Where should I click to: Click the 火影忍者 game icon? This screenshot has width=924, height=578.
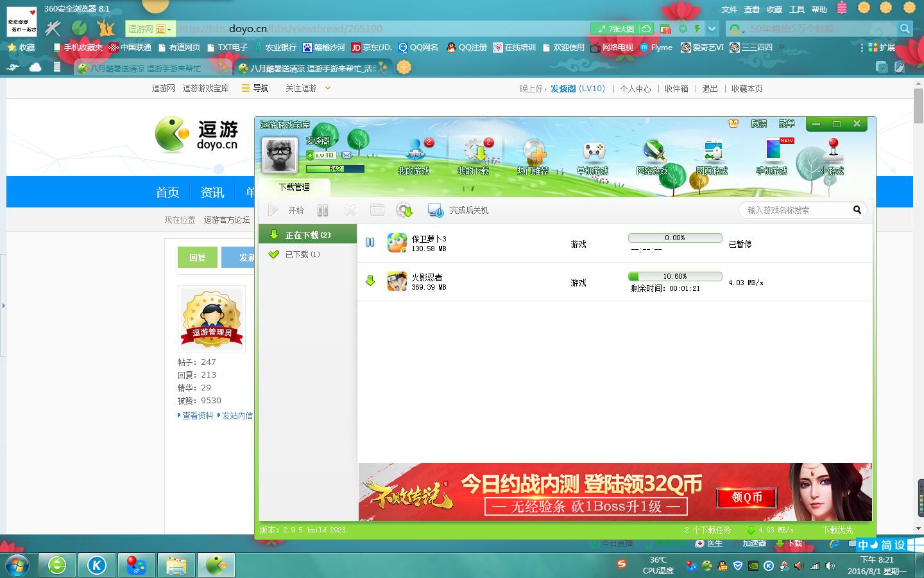[x=397, y=281]
